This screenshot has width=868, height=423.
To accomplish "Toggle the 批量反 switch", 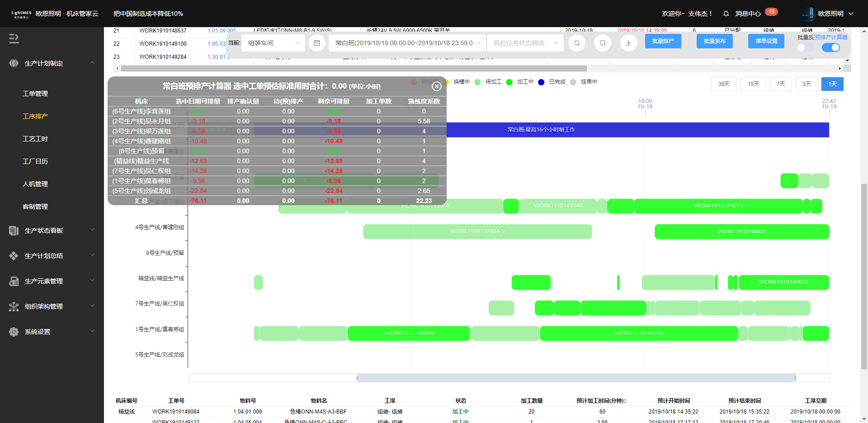I will (x=805, y=47).
